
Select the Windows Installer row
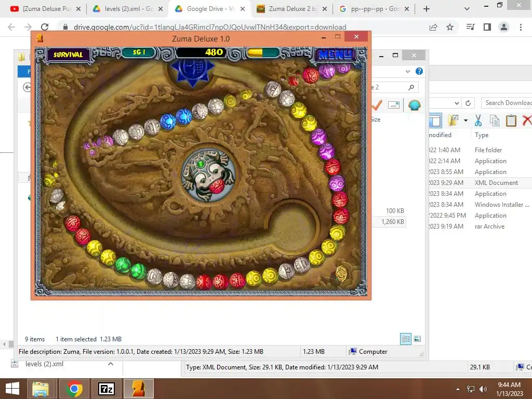coord(480,205)
